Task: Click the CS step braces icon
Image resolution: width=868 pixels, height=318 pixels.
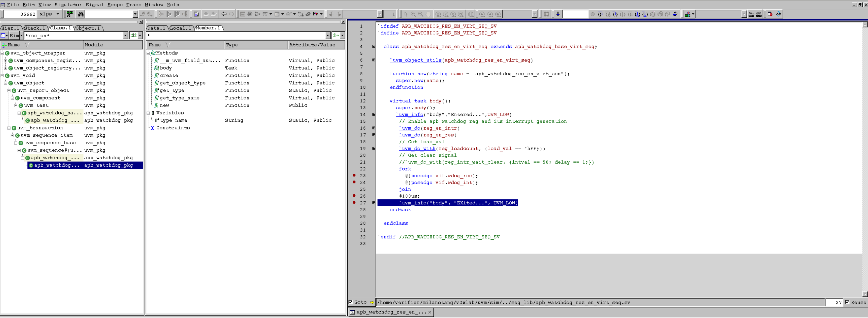Action: pyautogui.click(x=645, y=14)
